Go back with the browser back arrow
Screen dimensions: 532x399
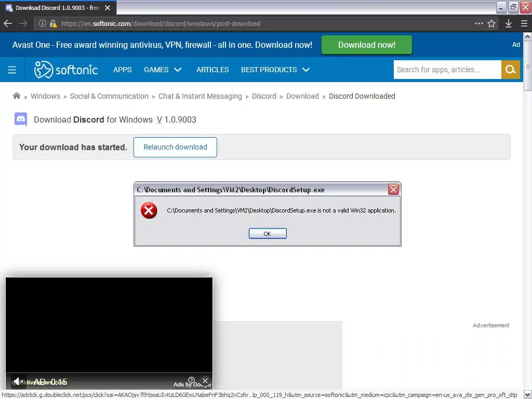click(x=8, y=23)
